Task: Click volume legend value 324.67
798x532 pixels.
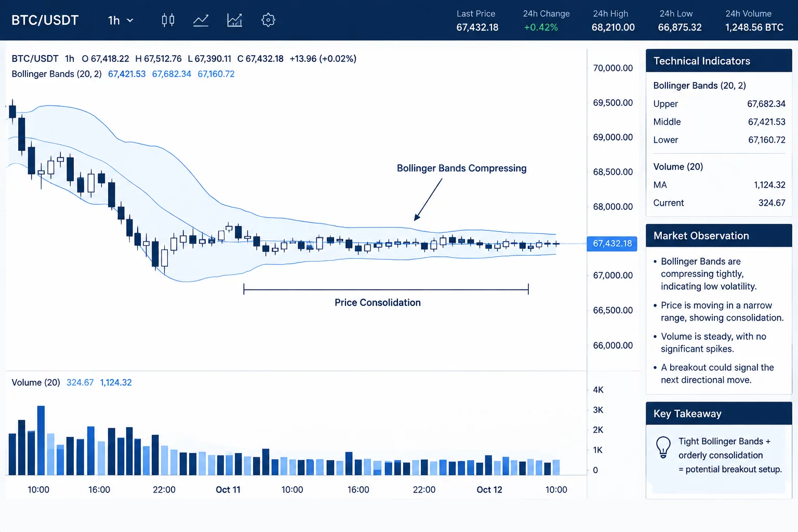Action: pos(80,382)
